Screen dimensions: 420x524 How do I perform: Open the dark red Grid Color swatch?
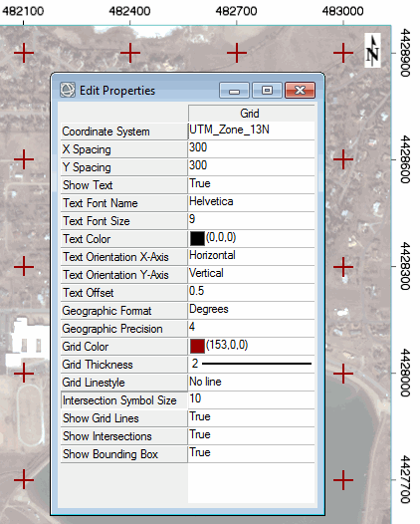197,347
